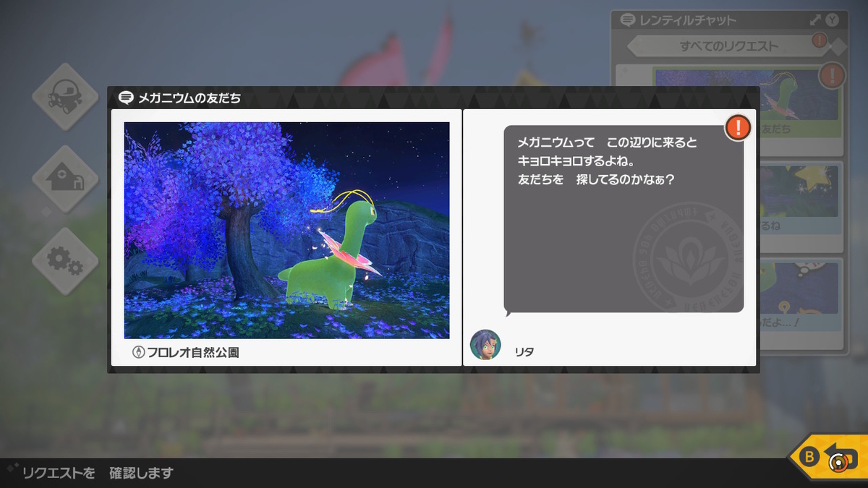Click the right diamond arrow of the request filter
This screenshot has width=868, height=488.
coord(838,46)
